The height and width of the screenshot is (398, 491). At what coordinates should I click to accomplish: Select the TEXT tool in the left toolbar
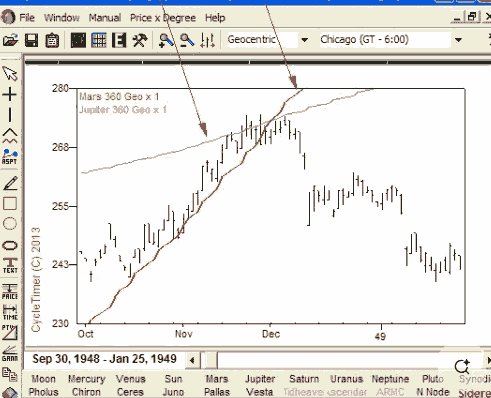pyautogui.click(x=10, y=265)
